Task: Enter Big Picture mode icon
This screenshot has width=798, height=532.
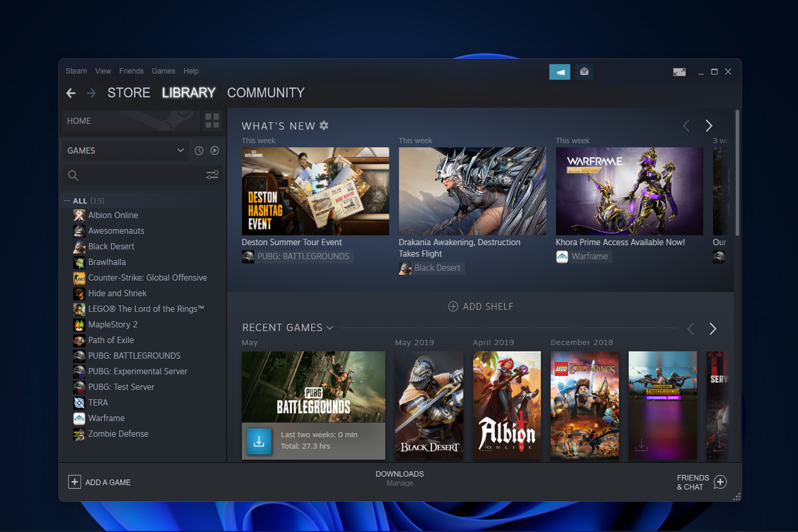Action: tap(679, 72)
